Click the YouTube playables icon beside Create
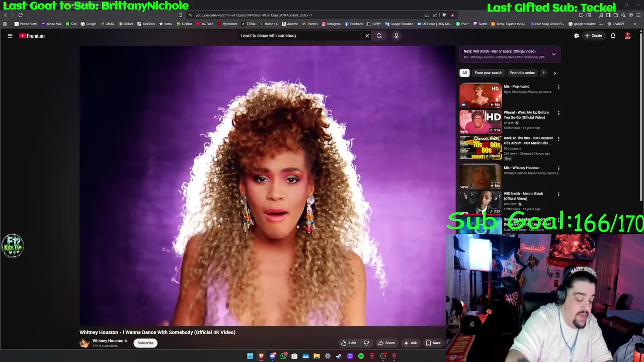The height and width of the screenshot is (362, 644). coord(577,36)
